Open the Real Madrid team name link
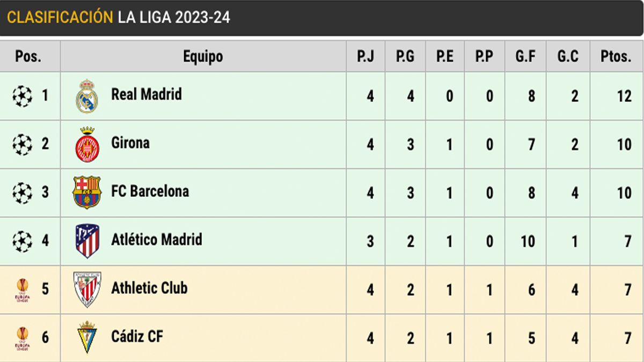 tap(147, 94)
